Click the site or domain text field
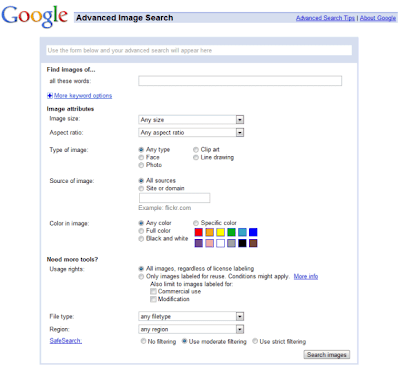 (x=174, y=198)
